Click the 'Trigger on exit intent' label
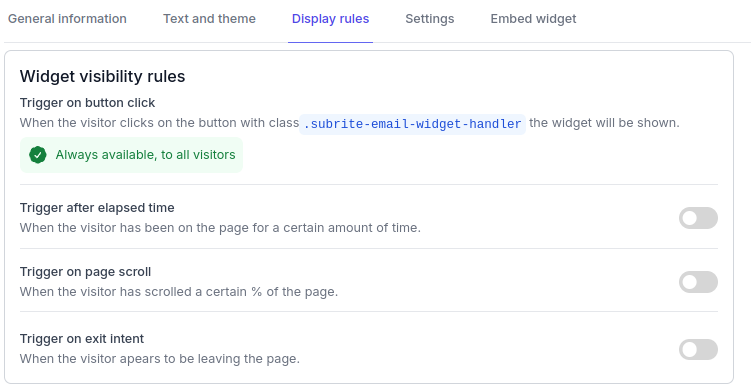The width and height of the screenshot is (751, 391). coord(82,339)
